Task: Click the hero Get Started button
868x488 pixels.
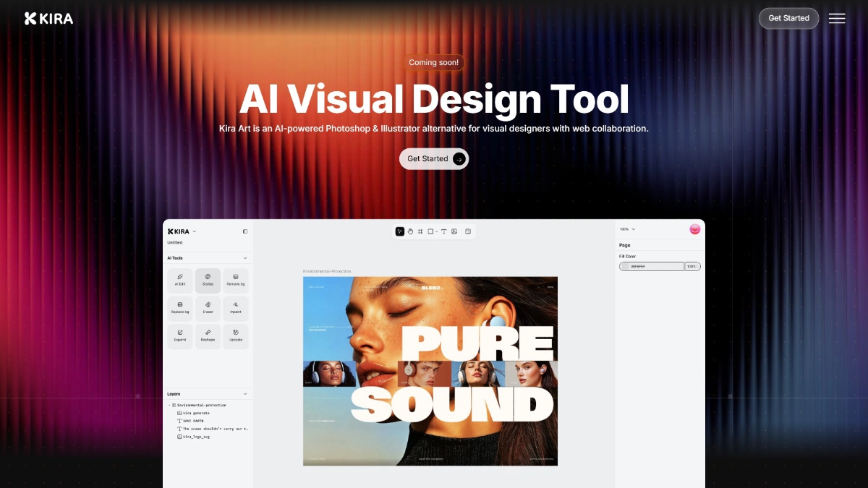Action: tap(434, 159)
